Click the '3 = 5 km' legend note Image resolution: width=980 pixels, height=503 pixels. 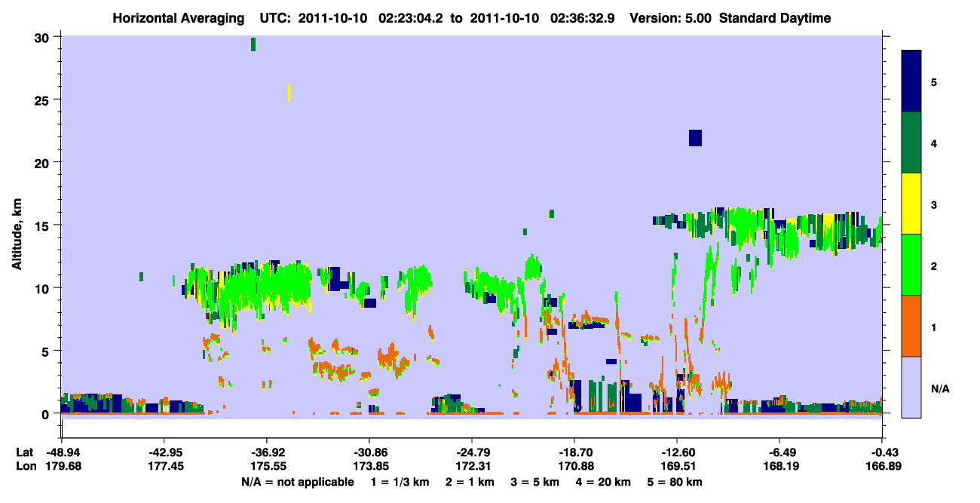pyautogui.click(x=534, y=482)
